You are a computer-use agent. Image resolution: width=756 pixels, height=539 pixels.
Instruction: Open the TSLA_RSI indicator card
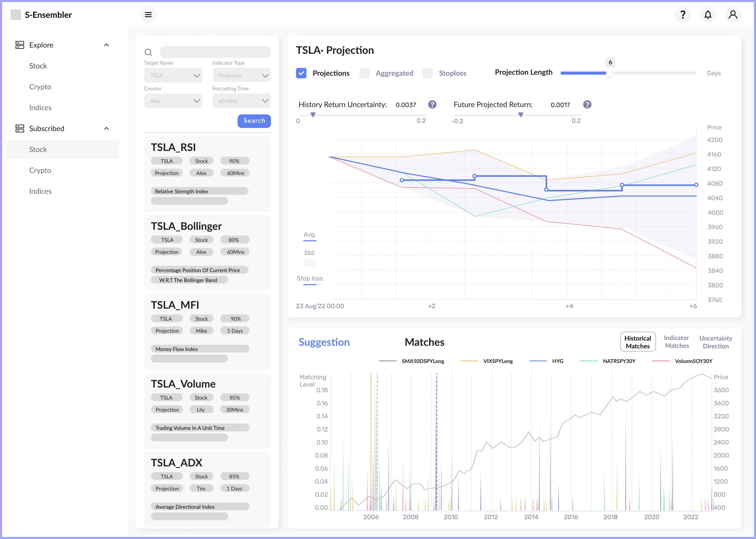pos(207,174)
